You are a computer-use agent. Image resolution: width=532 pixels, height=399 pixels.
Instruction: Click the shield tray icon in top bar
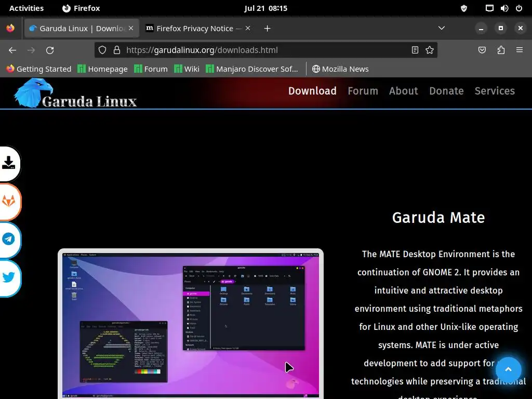(x=464, y=8)
